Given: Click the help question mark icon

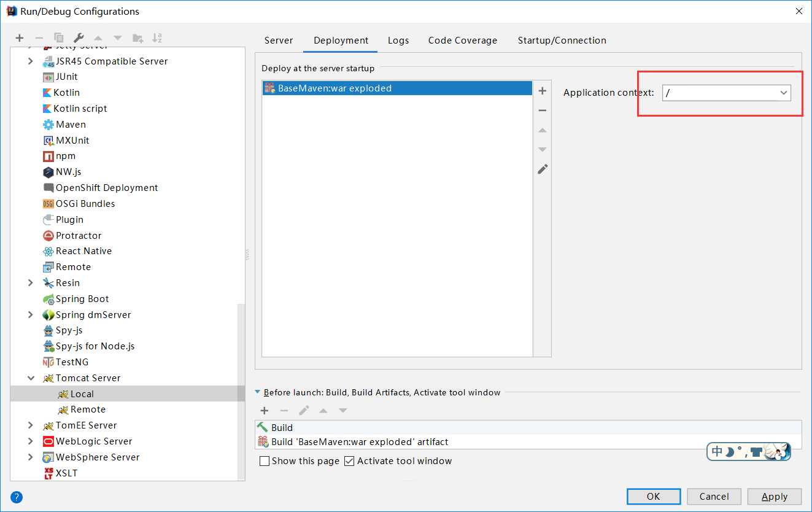Looking at the screenshot, I should tap(17, 497).
